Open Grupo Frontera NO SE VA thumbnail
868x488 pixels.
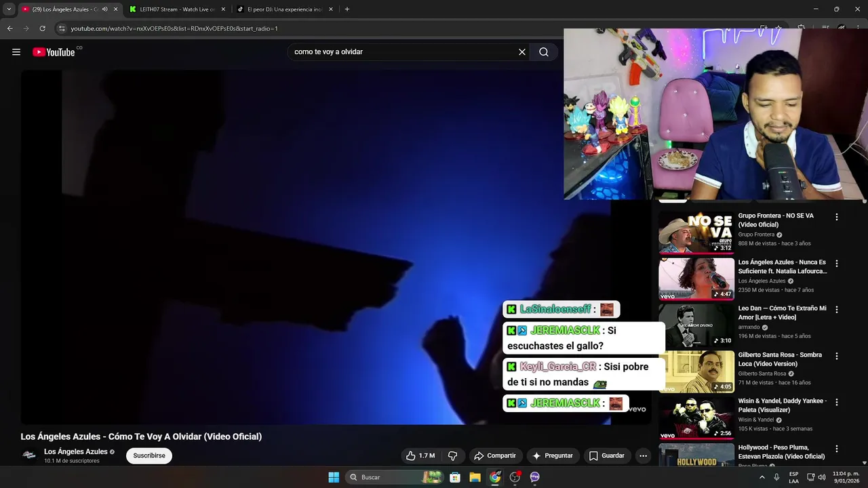pyautogui.click(x=696, y=232)
